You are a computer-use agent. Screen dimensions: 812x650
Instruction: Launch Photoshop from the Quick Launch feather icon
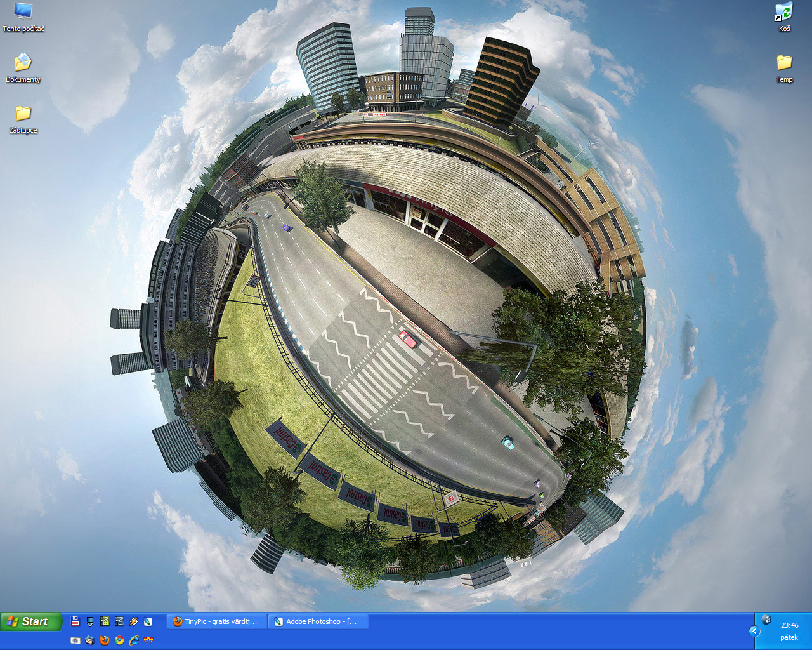pos(148,621)
